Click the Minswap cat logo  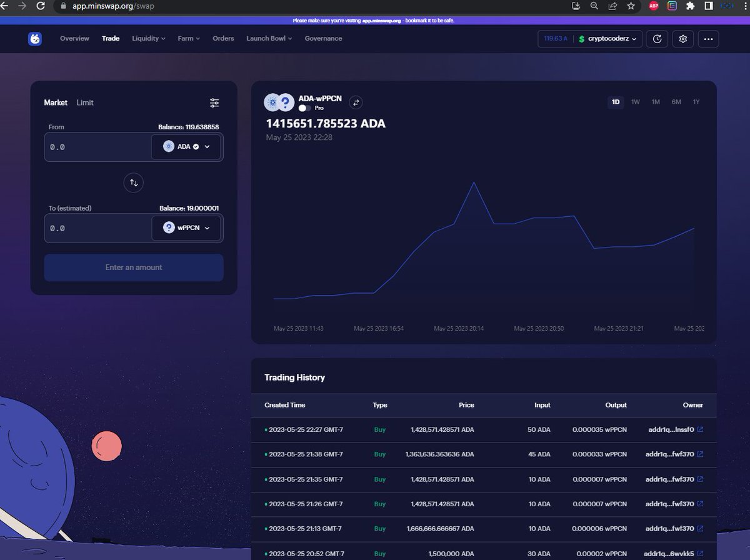35,39
